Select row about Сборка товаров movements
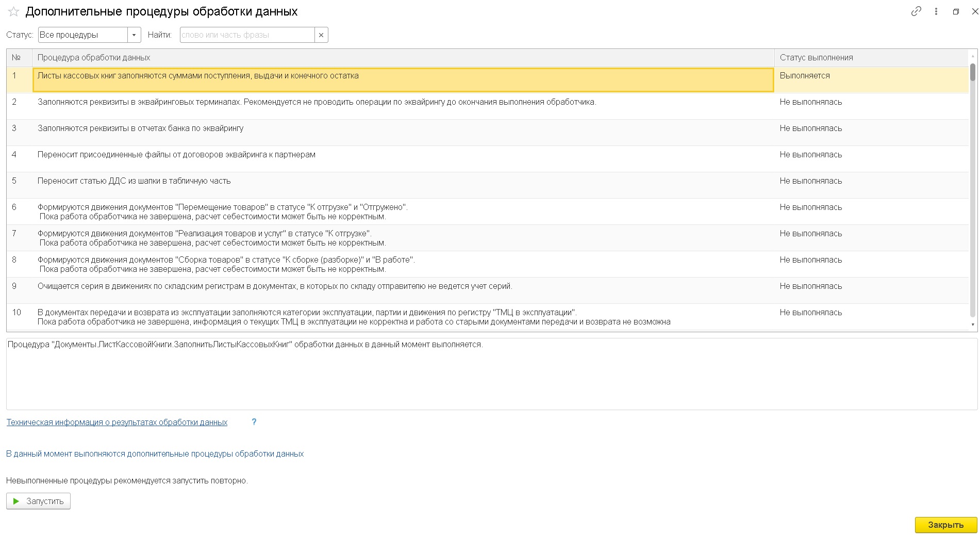The image size is (980, 535). click(403, 264)
